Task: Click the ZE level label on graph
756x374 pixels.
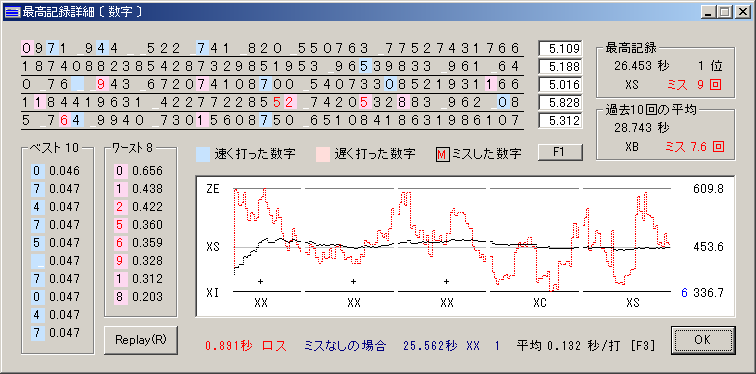Action: (213, 189)
